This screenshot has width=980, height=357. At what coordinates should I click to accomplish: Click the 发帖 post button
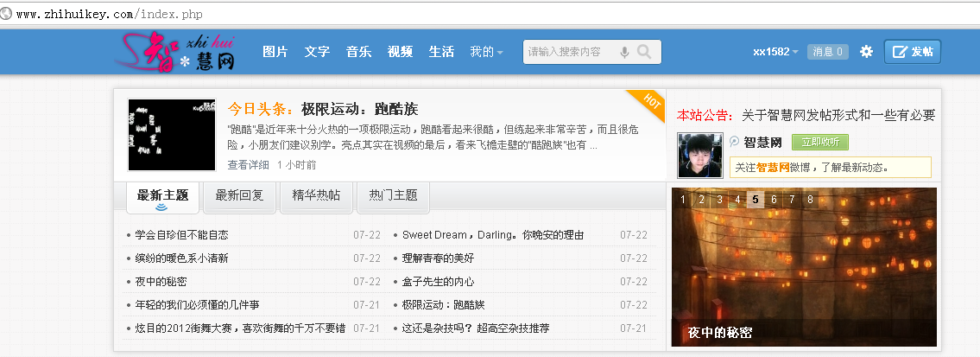913,52
